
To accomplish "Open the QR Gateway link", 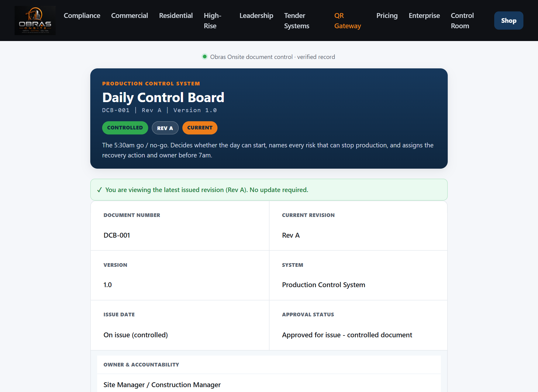I will (348, 21).
